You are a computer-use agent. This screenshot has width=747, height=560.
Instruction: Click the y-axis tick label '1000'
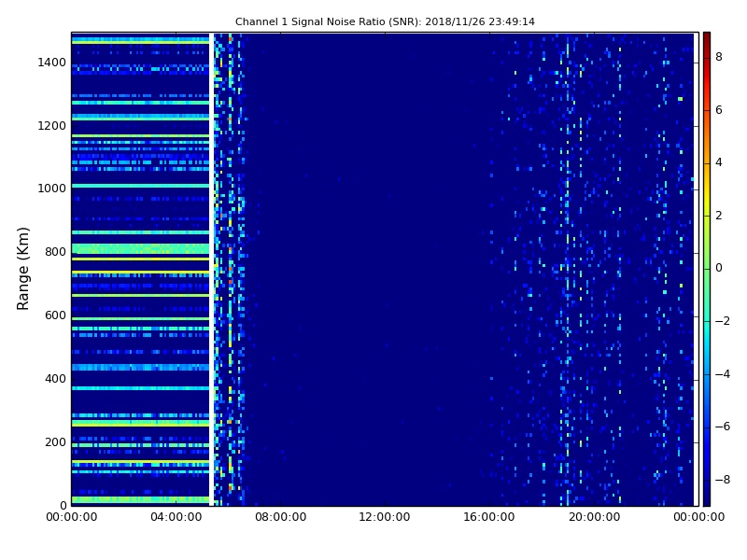tap(51, 189)
